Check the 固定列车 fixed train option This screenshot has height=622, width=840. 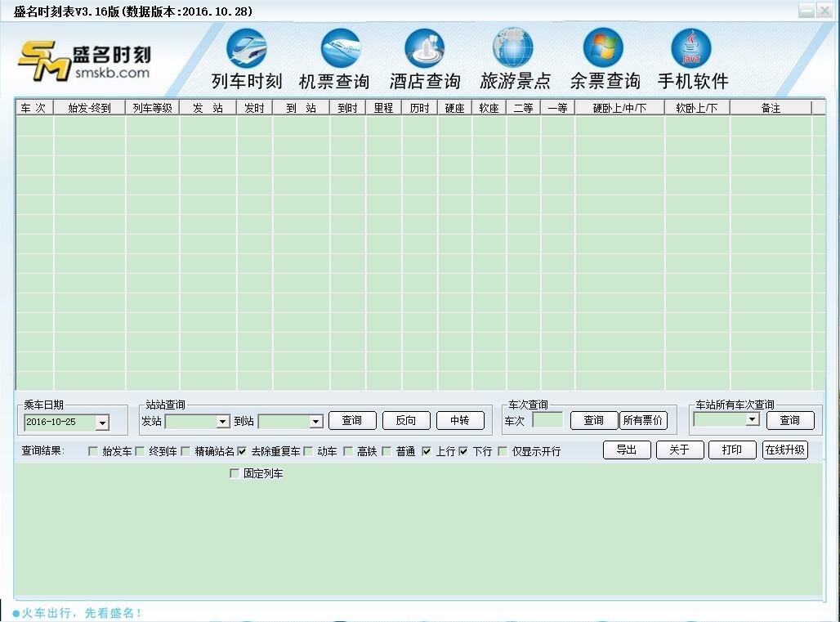235,473
